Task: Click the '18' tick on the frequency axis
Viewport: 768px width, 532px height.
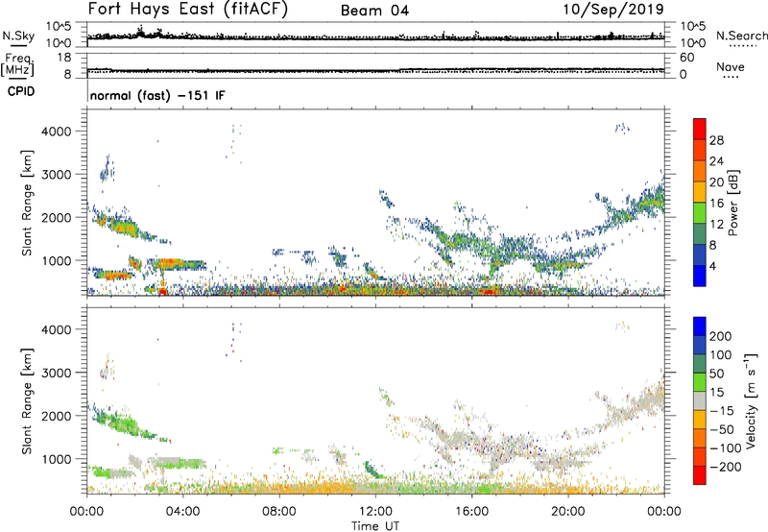Action: (x=63, y=58)
